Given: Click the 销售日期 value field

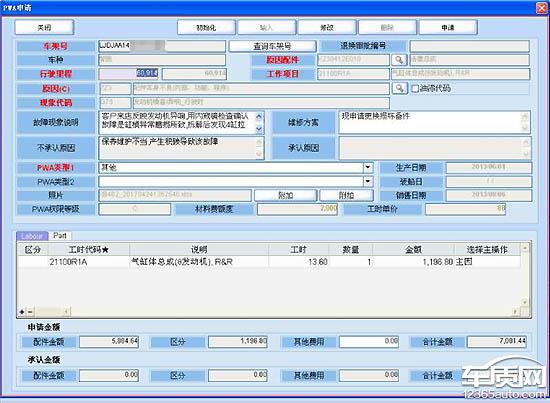Looking at the screenshot, I should coord(489,195).
